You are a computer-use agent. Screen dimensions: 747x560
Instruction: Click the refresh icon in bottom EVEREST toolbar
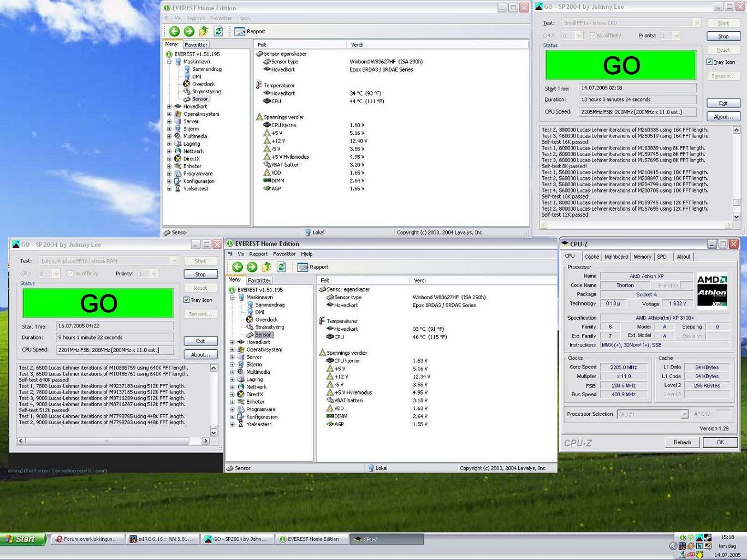click(x=281, y=267)
